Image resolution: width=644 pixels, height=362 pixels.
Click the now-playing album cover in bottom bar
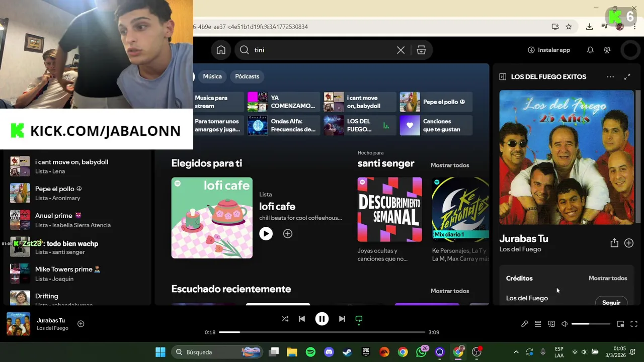coord(18,324)
